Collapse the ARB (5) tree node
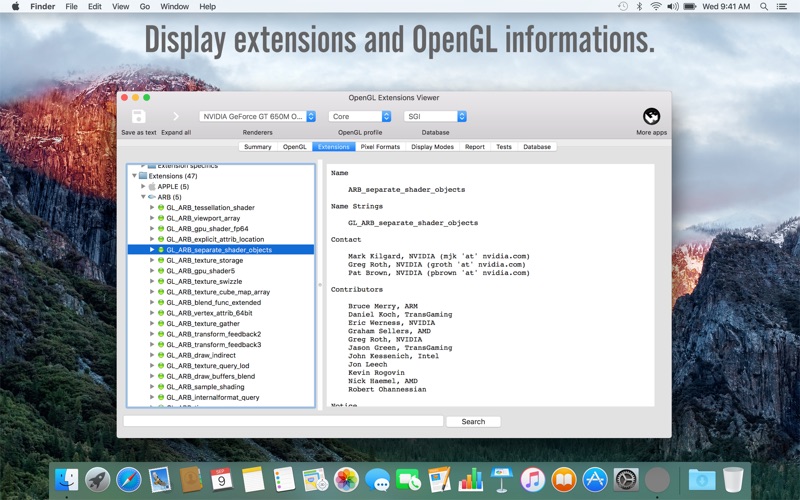The height and width of the screenshot is (500, 800). pyautogui.click(x=143, y=197)
